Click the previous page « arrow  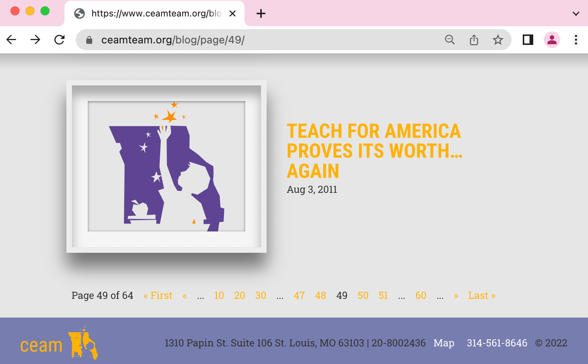184,296
